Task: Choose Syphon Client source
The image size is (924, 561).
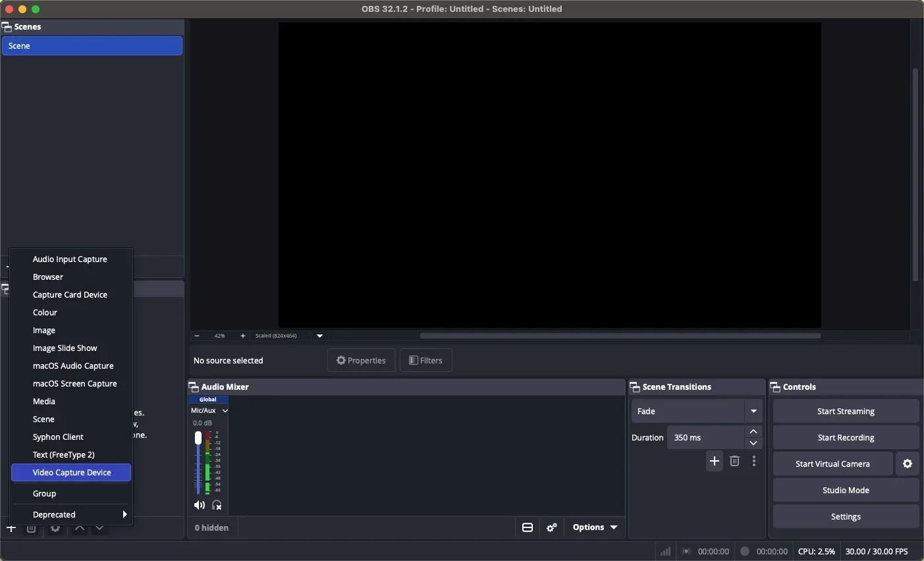Action: point(71,437)
